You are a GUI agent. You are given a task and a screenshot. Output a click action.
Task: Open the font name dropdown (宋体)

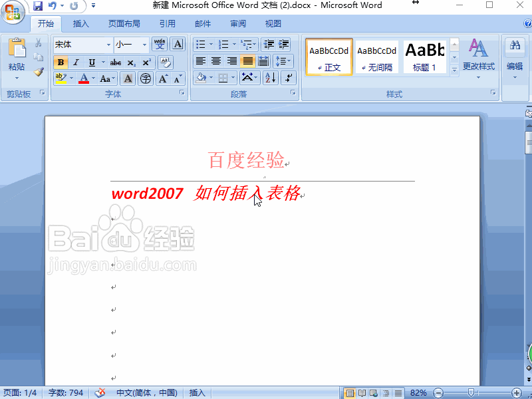point(108,45)
